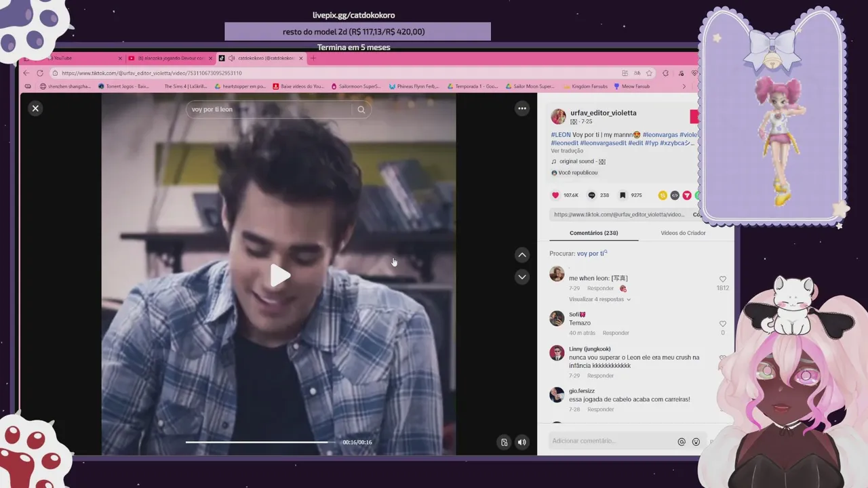The height and width of the screenshot is (488, 868).
Task: Click the translate page icon in address bar
Action: click(x=637, y=73)
